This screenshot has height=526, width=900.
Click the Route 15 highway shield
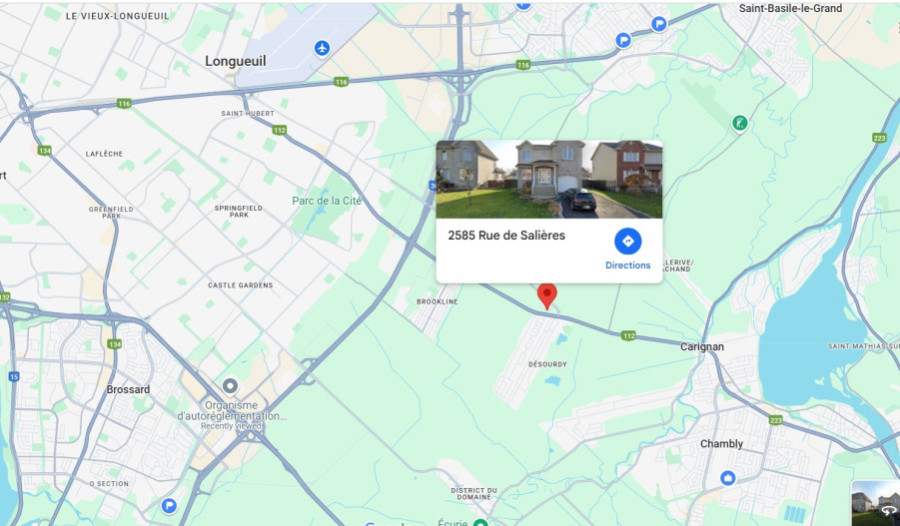click(14, 377)
